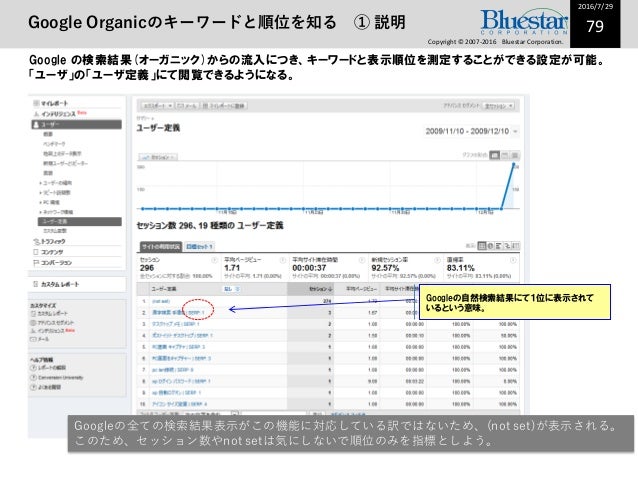Open the トラフィック section
This screenshot has height=479, width=638.
click(53, 241)
